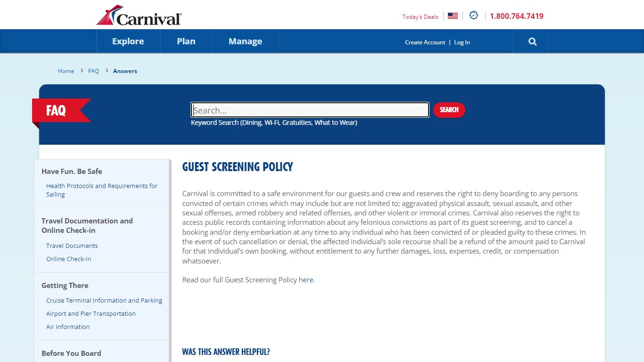The width and height of the screenshot is (644, 362).
Task: Go to the Home breadcrumb
Action: point(66,71)
